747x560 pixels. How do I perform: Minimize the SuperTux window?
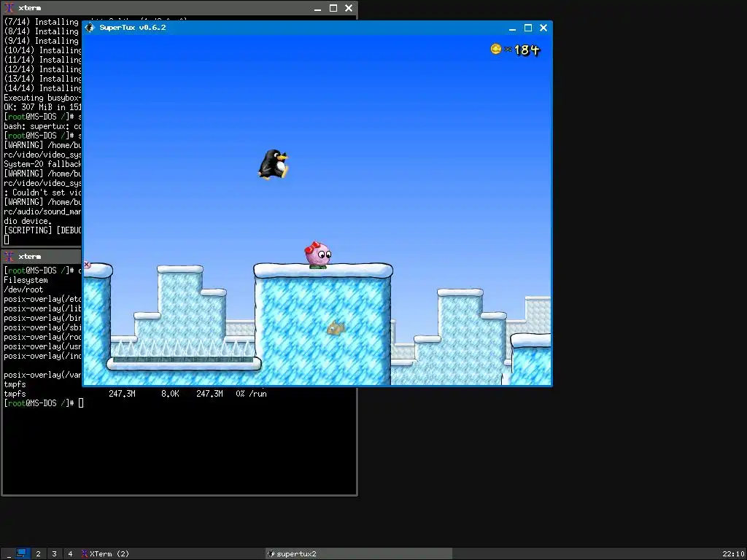(513, 28)
